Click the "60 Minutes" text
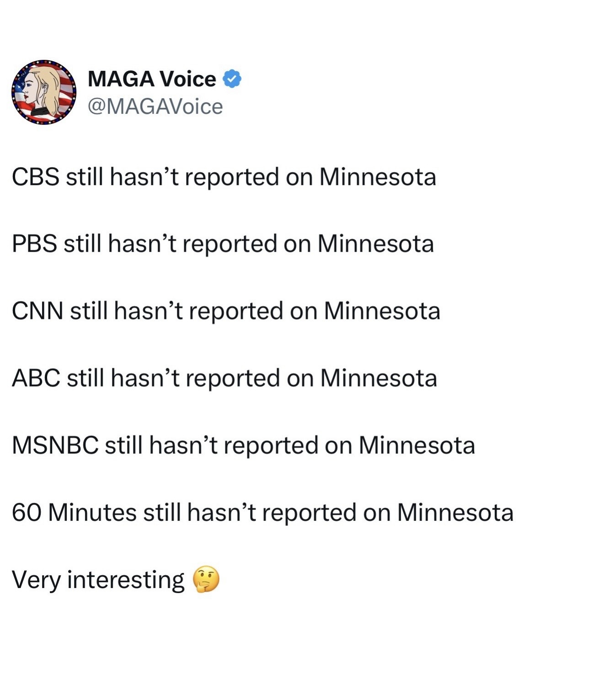Screen dimensions: 589x700 [x=74, y=512]
